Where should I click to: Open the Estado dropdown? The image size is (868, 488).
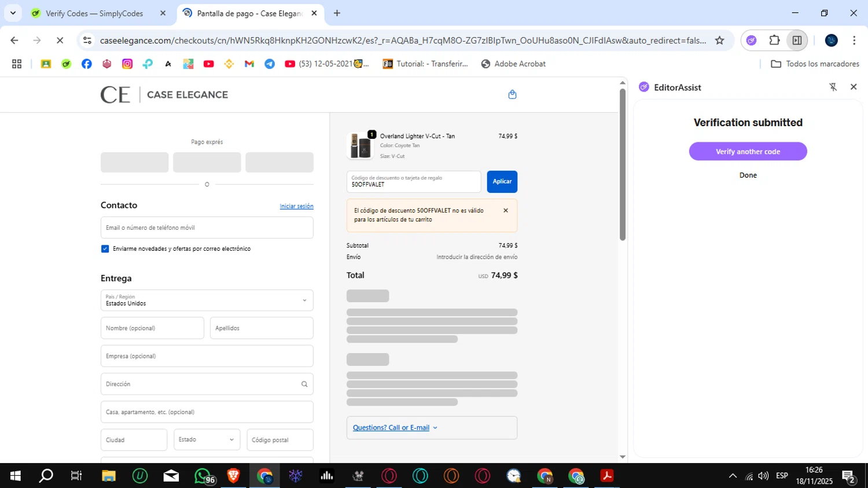207,440
